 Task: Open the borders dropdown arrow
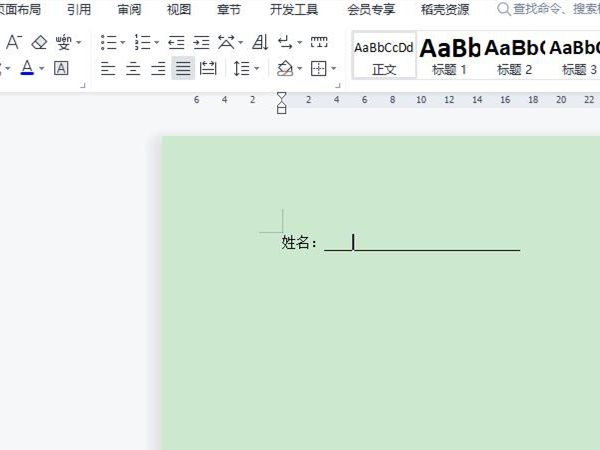333,68
